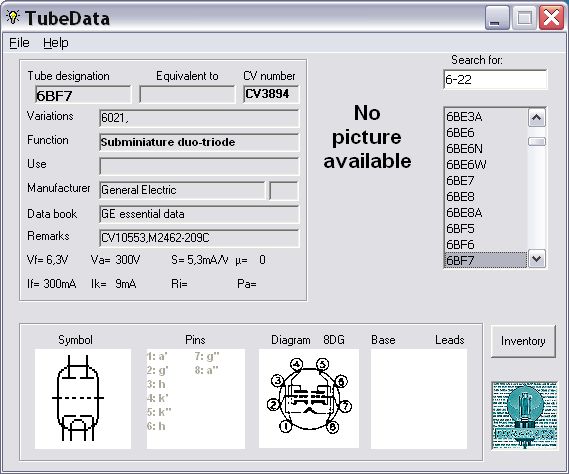
Task: Open the Help menu
Action: click(x=56, y=43)
